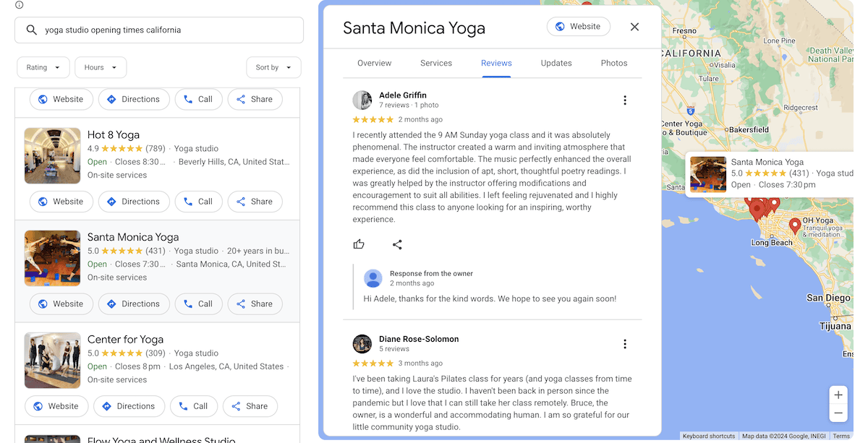Click Santa Monica Yoga map popup card
The height and width of the screenshot is (443, 868).
(x=770, y=173)
